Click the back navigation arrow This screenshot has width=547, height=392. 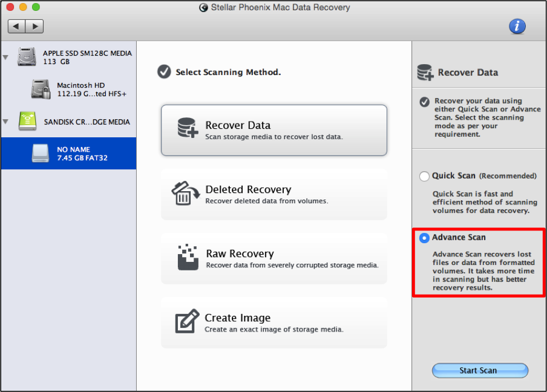[x=16, y=26]
